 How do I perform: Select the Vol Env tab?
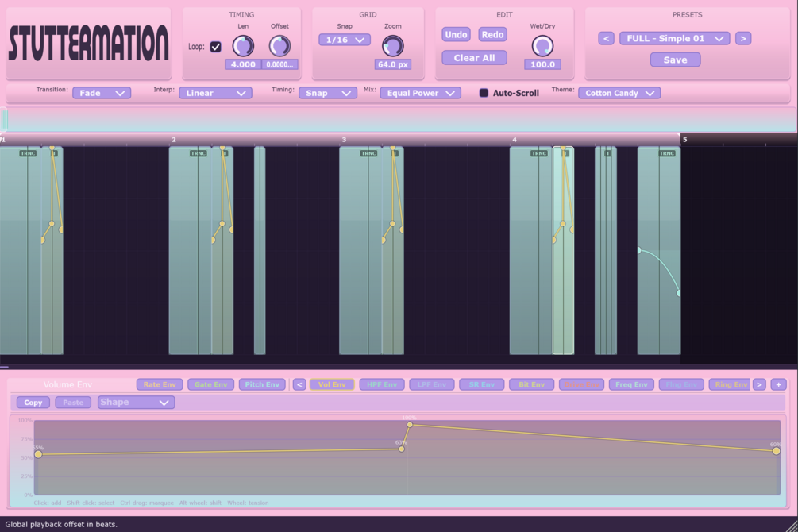coord(332,385)
